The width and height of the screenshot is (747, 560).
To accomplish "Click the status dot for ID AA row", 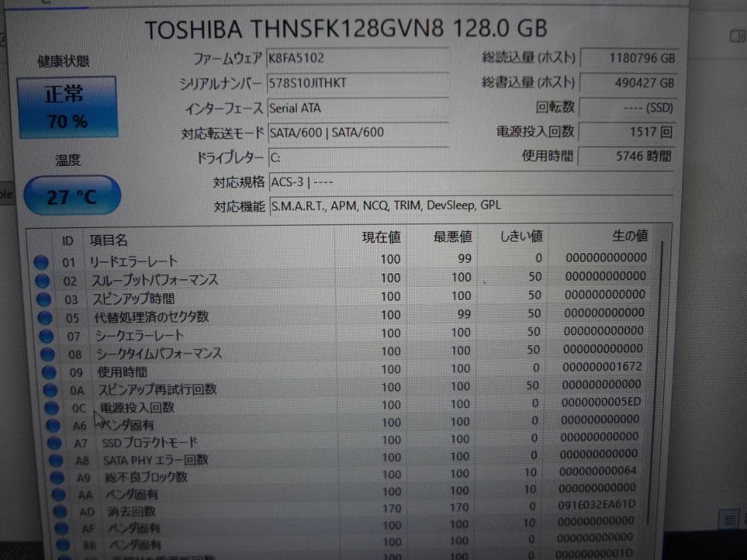I will 59,495.
